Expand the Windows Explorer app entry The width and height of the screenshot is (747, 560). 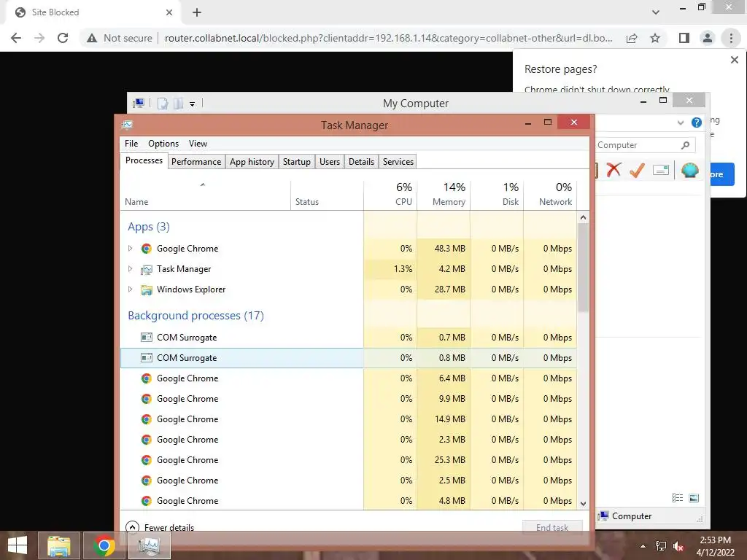[x=130, y=289]
